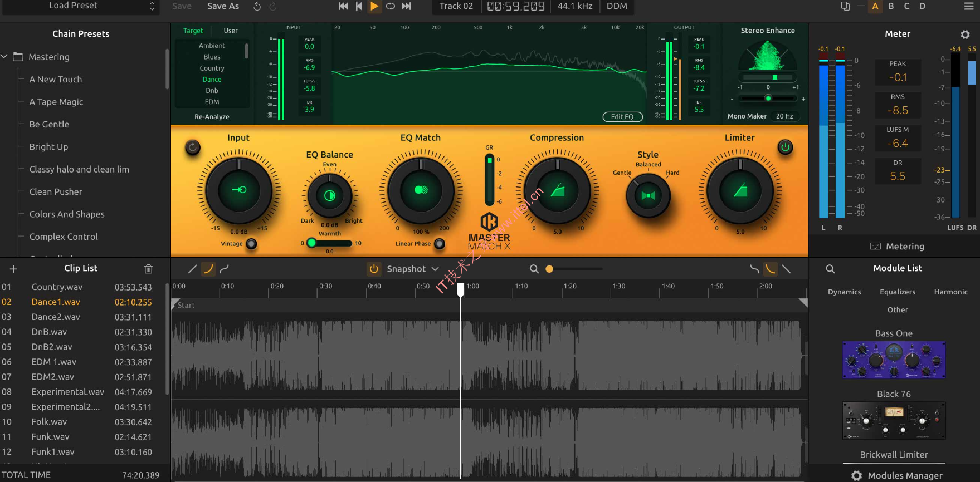Image resolution: width=980 pixels, height=482 pixels.
Task: Open Meter settings gear
Action: (966, 34)
